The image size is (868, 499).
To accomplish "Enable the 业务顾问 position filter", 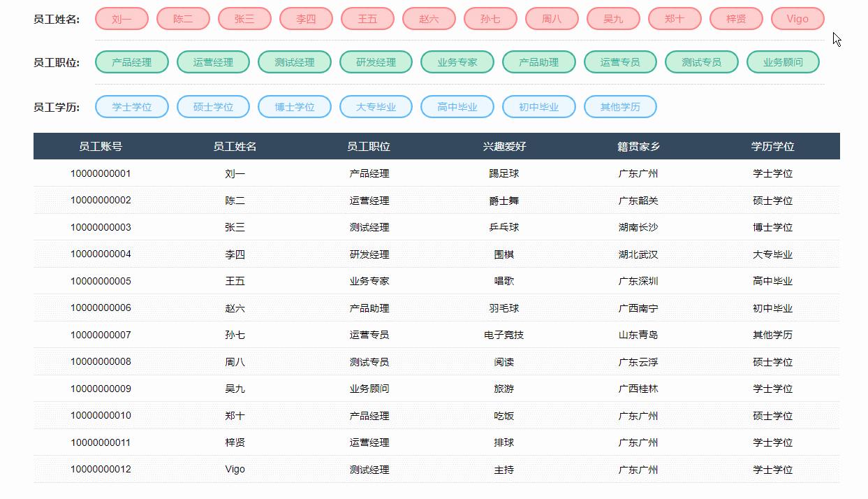I will (x=783, y=62).
